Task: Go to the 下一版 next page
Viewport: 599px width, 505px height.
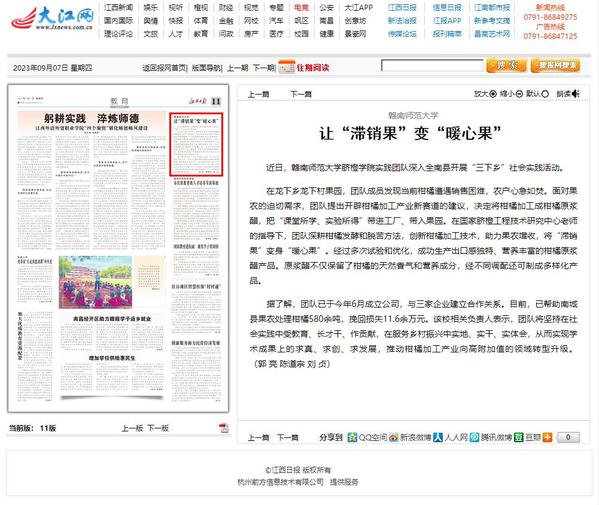Action: (x=158, y=428)
